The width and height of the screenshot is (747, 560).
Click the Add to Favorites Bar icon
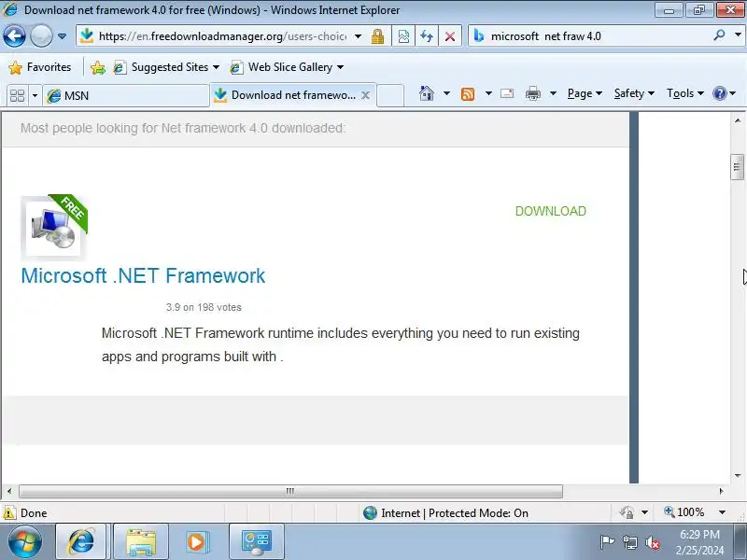(x=98, y=67)
